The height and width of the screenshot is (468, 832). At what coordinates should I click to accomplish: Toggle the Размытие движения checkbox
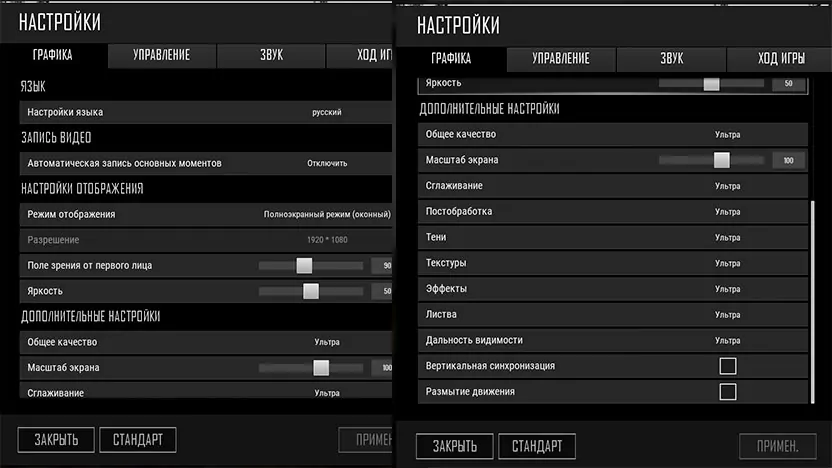[727, 392]
